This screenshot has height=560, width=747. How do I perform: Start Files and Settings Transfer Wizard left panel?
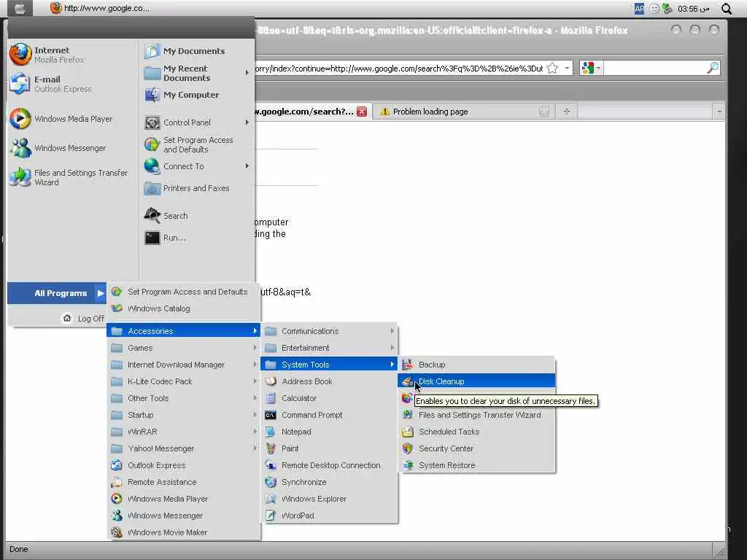[69, 177]
